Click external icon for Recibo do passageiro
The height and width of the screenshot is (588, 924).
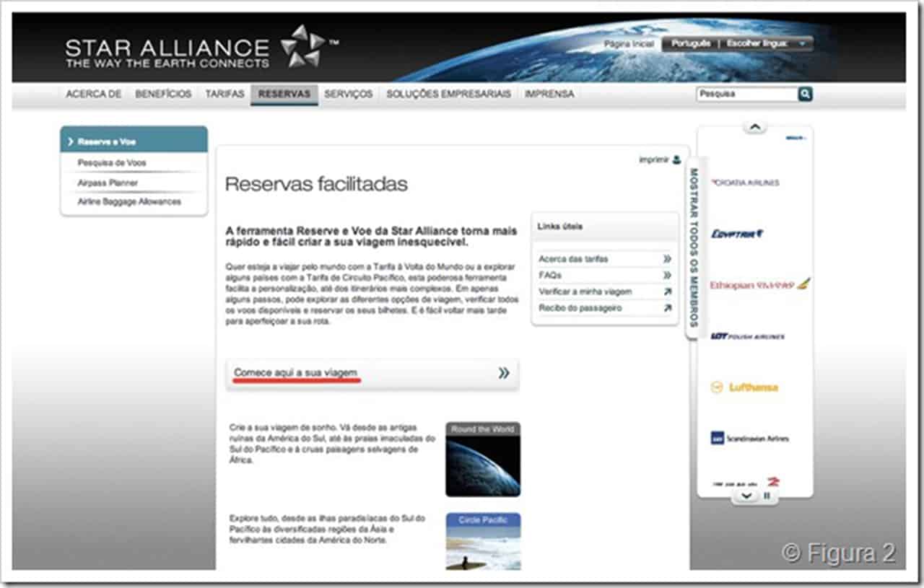667,308
